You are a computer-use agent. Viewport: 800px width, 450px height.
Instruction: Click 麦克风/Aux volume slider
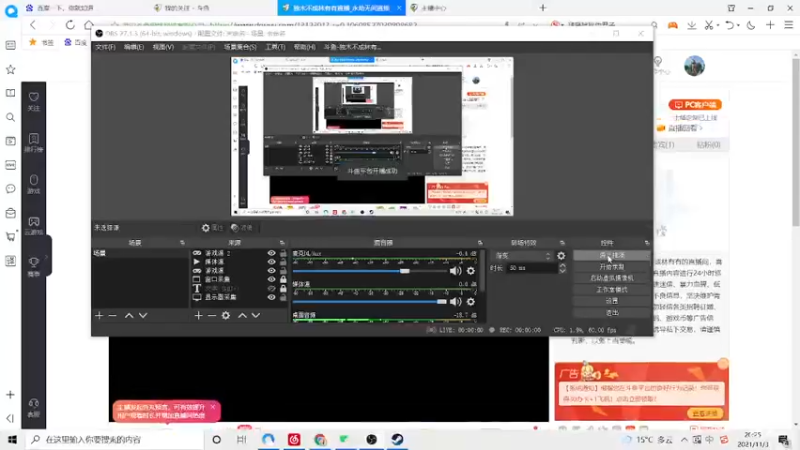coord(370,271)
